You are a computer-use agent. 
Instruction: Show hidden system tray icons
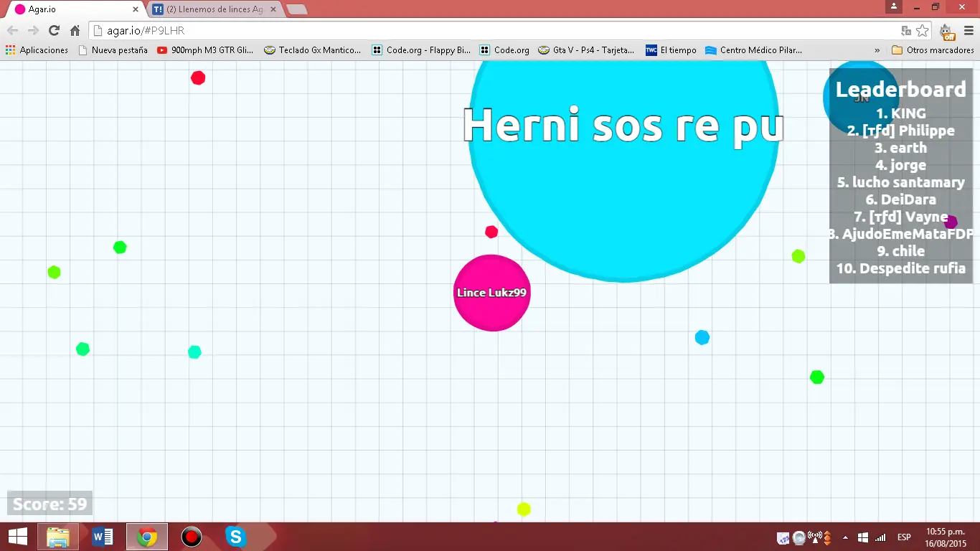click(x=845, y=537)
